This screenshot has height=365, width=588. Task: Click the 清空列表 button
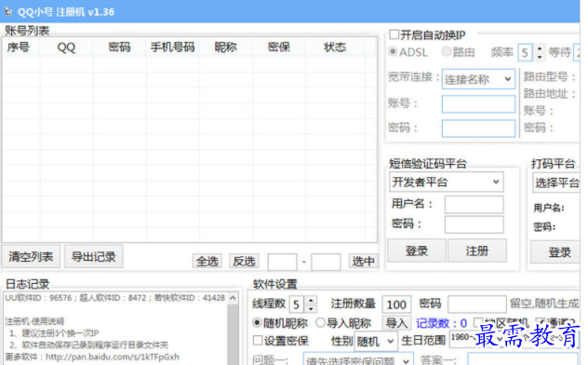coord(31,257)
